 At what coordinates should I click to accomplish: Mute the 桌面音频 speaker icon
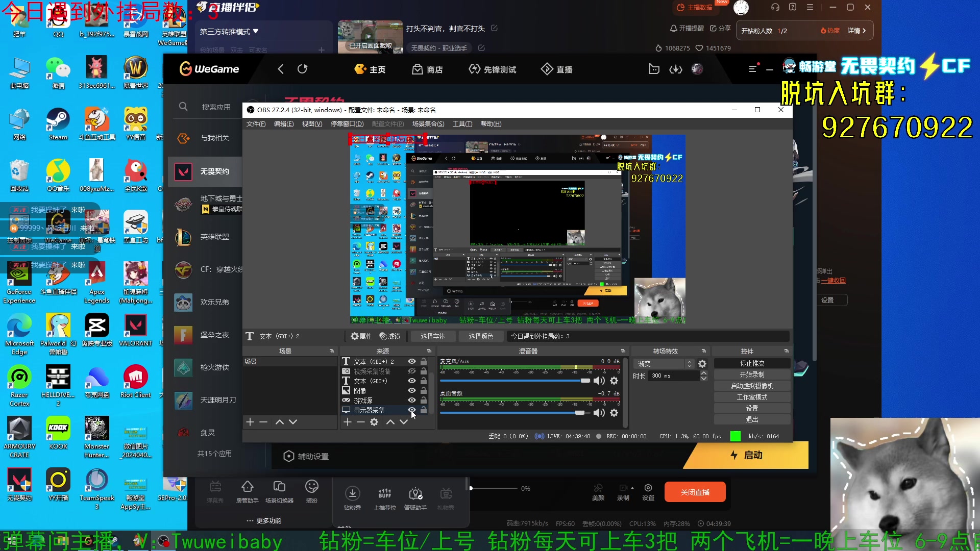pyautogui.click(x=599, y=413)
